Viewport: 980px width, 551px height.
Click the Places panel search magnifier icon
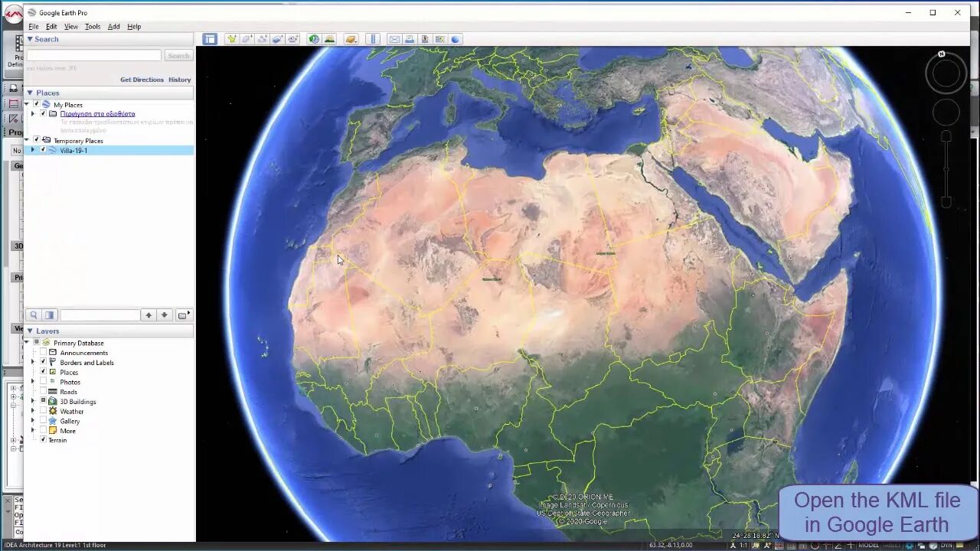[x=34, y=315]
